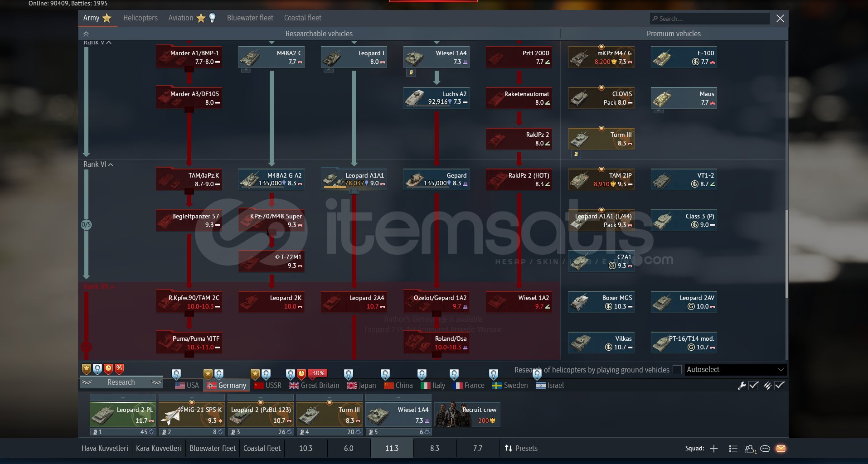The height and width of the screenshot is (464, 868).
Task: Collapse tree with double-chevron up arrow
Action: pyautogui.click(x=86, y=34)
